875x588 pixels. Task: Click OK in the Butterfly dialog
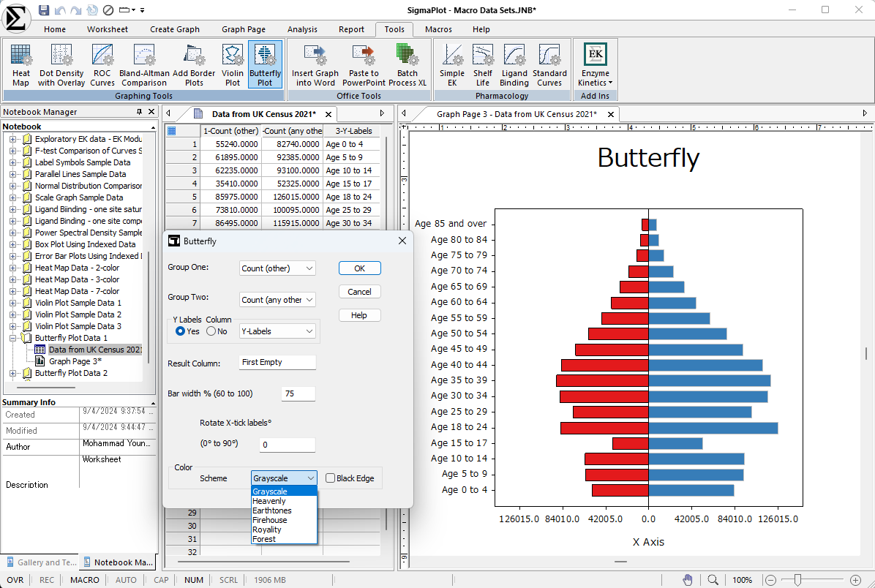tap(359, 268)
